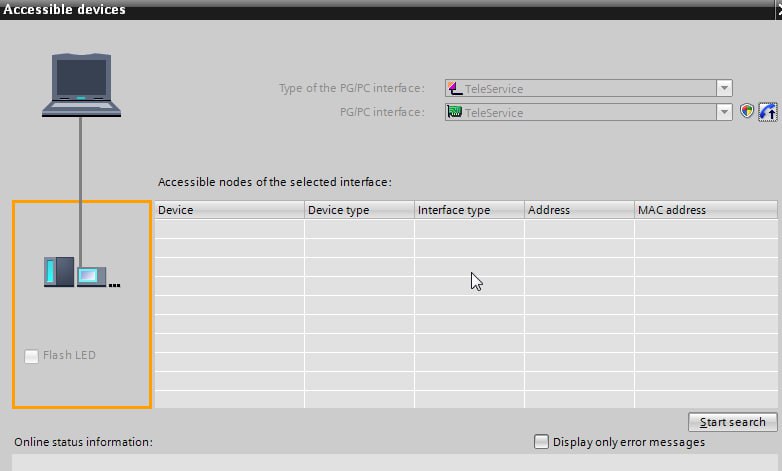Viewport: 782px width, 471px height.
Task: Select the PLC and HMI device graphic
Action: click(x=82, y=272)
